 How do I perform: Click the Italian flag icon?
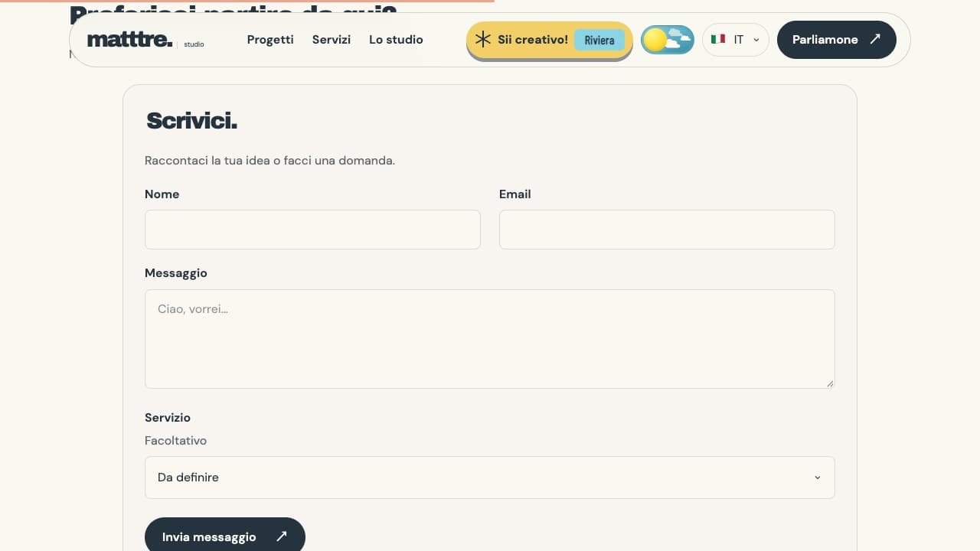tap(718, 39)
